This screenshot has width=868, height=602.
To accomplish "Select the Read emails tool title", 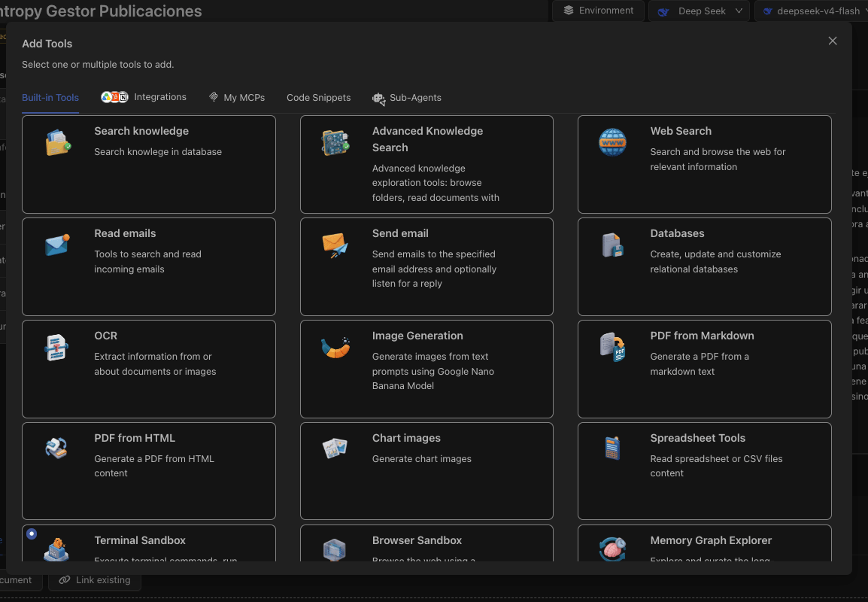I will [x=125, y=233].
